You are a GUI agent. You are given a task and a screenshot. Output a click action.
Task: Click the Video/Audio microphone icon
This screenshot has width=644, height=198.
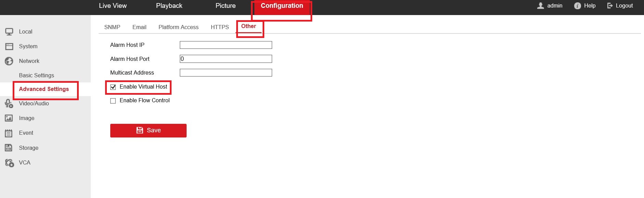pyautogui.click(x=9, y=103)
